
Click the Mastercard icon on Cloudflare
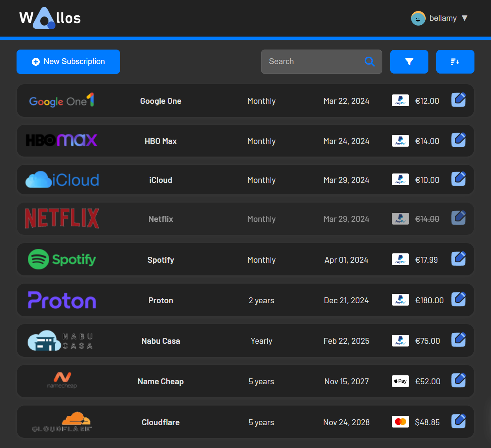click(x=400, y=421)
